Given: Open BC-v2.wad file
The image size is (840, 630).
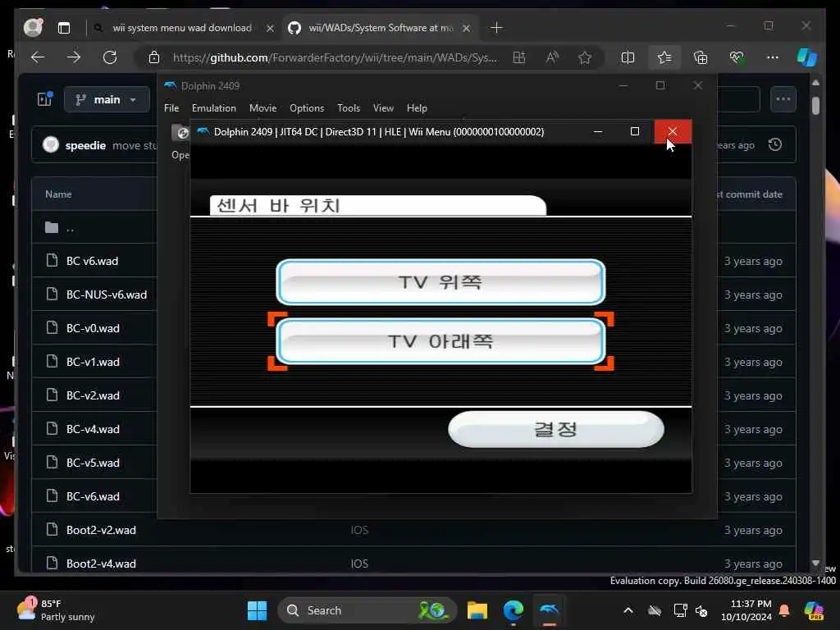Looking at the screenshot, I should (x=93, y=395).
